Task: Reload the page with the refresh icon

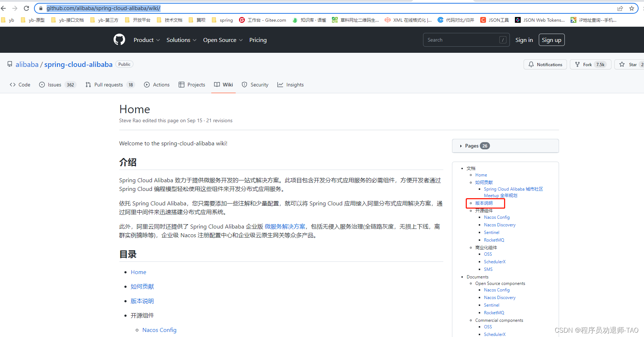Action: click(26, 8)
